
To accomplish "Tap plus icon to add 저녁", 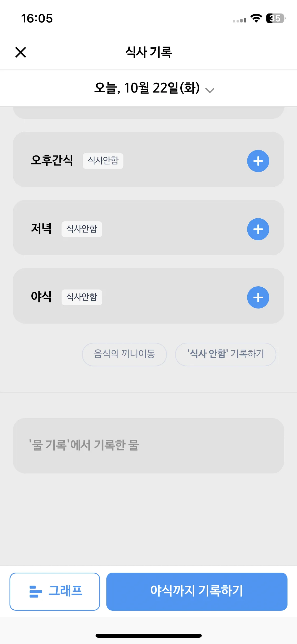I will pyautogui.click(x=258, y=229).
